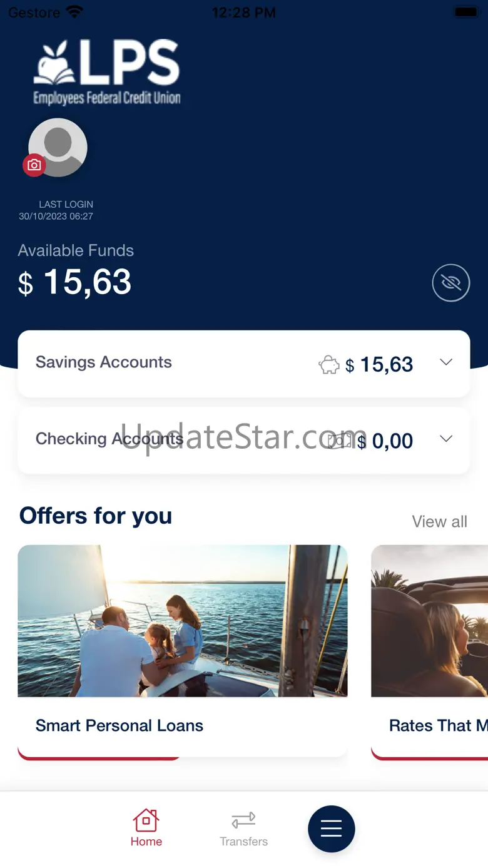Tap the Transfers arrows icon
The width and height of the screenshot is (488, 868).
[x=243, y=820]
